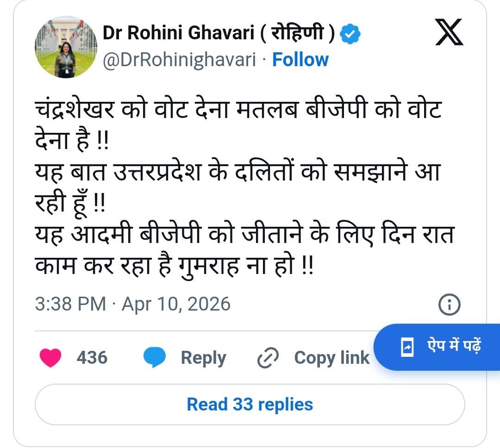Open the @DrRohinighavari handle
The height and width of the screenshot is (448, 500).
179,60
